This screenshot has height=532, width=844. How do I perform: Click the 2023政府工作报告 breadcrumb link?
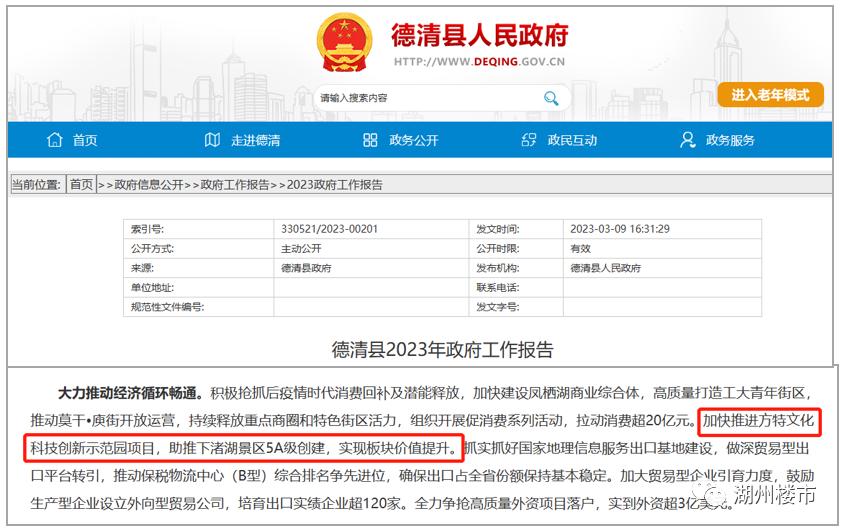tap(334, 185)
